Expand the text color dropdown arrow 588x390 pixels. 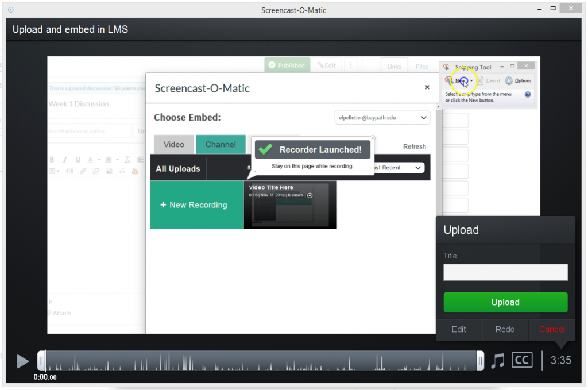coord(99,159)
